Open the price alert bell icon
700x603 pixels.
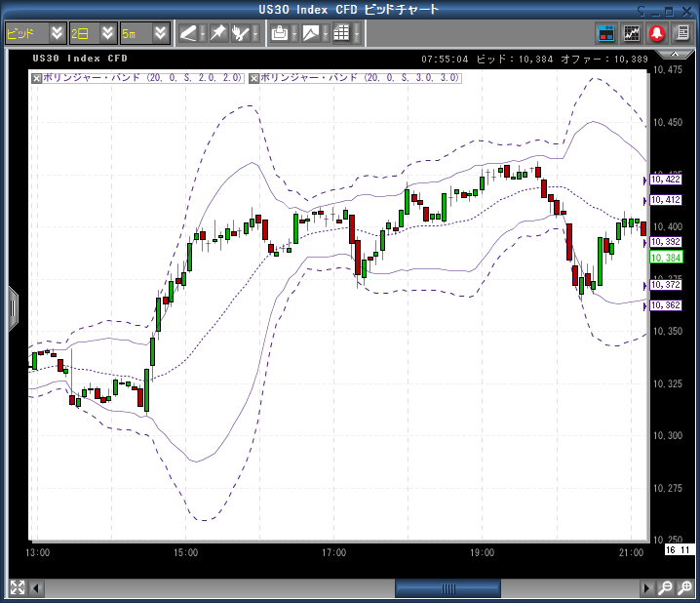tap(657, 33)
